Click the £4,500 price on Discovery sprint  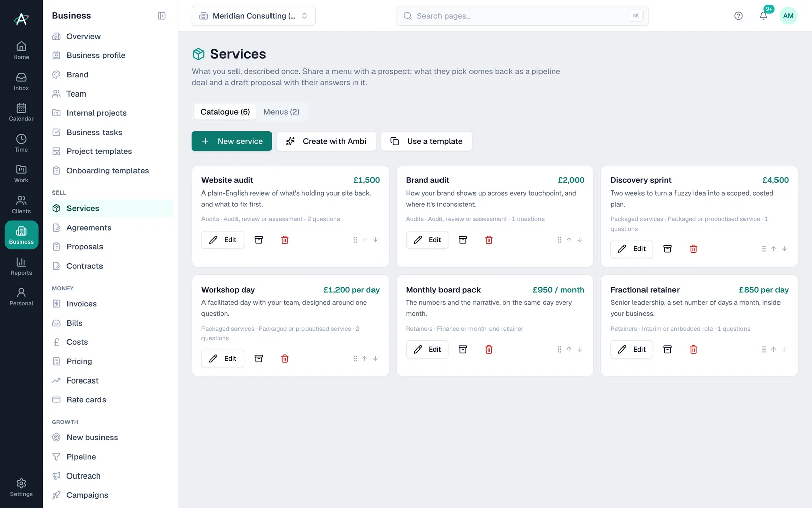[775, 180]
